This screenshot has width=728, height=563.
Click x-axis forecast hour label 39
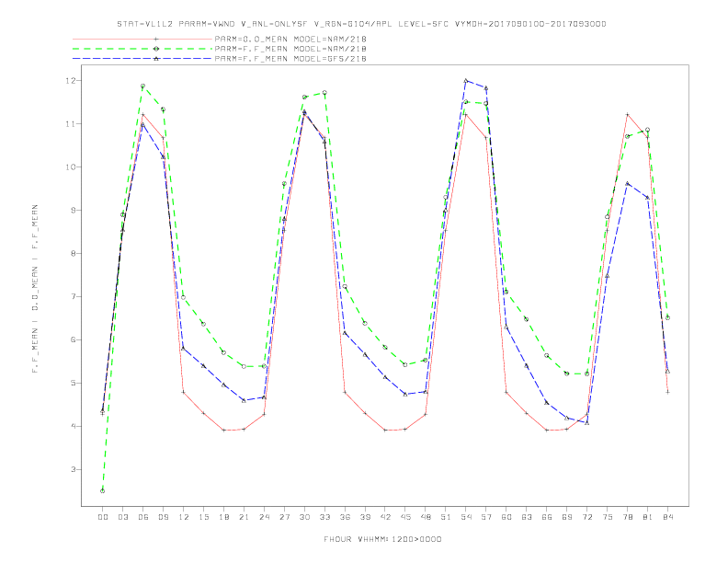pos(365,517)
